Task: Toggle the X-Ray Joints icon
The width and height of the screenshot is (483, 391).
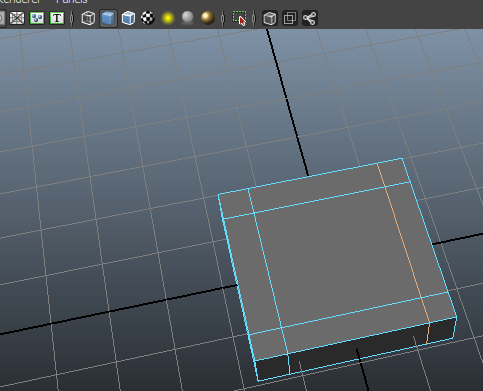Action: pyautogui.click(x=310, y=18)
